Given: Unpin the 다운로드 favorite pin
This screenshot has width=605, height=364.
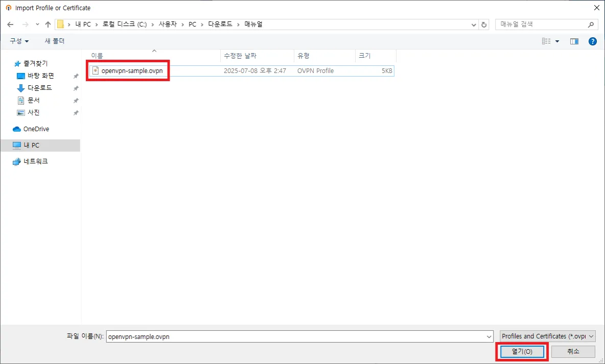Looking at the screenshot, I should point(75,88).
